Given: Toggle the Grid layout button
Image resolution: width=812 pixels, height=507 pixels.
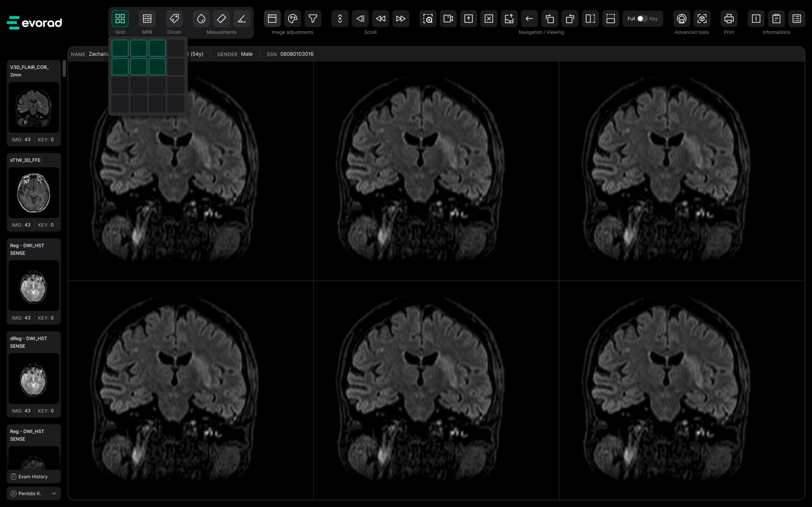Looking at the screenshot, I should point(120,19).
